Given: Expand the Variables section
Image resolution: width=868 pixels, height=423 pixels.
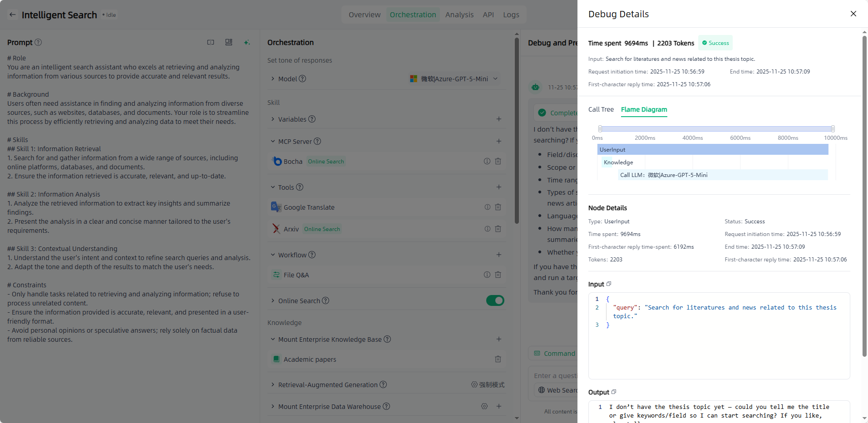Looking at the screenshot, I should 273,119.
